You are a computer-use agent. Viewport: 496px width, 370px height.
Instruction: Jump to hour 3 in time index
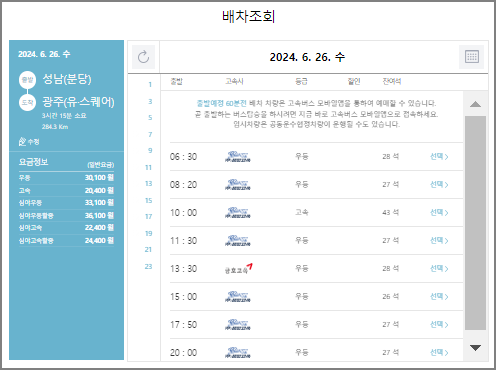(x=150, y=101)
